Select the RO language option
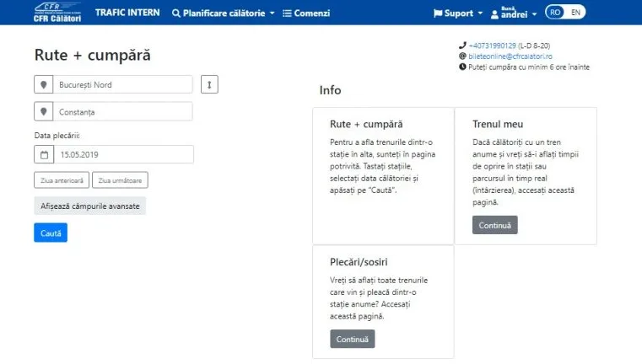The height and width of the screenshot is (364, 642). pos(556,13)
